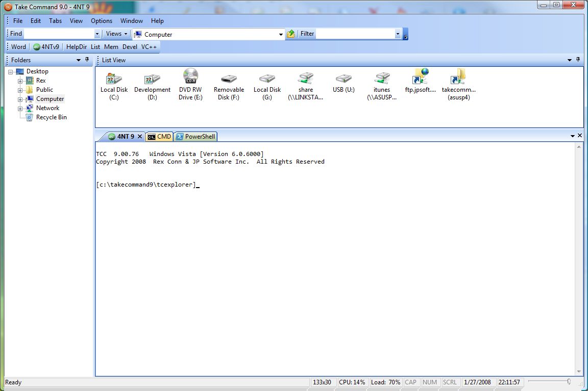Viewport: 588px width, 391px height.
Task: Expand the Network tree node
Action: point(20,109)
